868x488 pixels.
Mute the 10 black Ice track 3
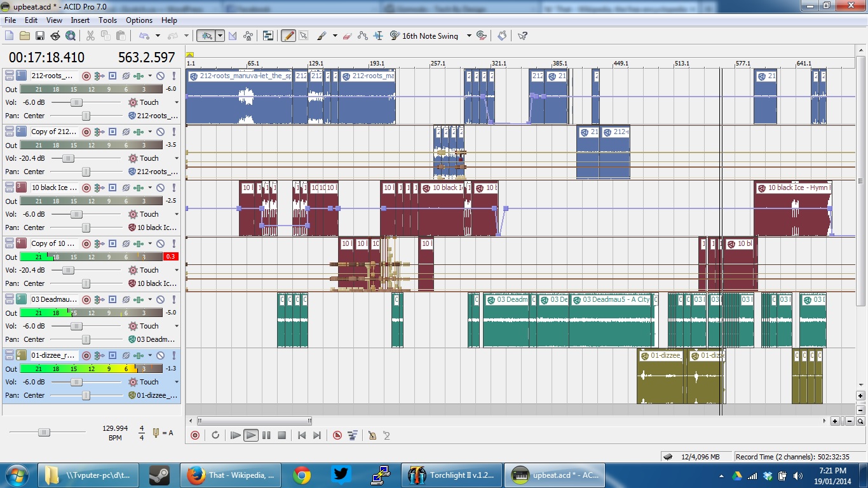[161, 187]
